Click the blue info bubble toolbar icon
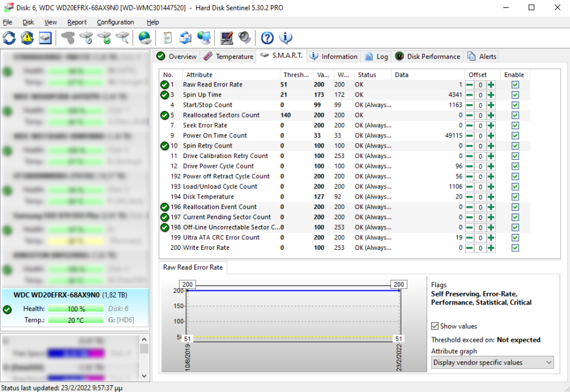This screenshot has height=392, width=570. click(x=286, y=38)
